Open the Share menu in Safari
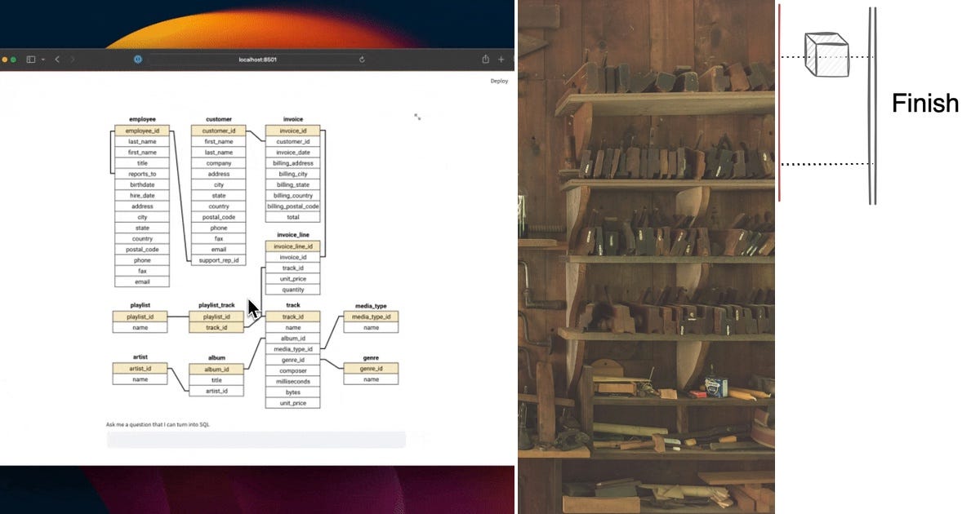The image size is (980, 514). [x=485, y=59]
